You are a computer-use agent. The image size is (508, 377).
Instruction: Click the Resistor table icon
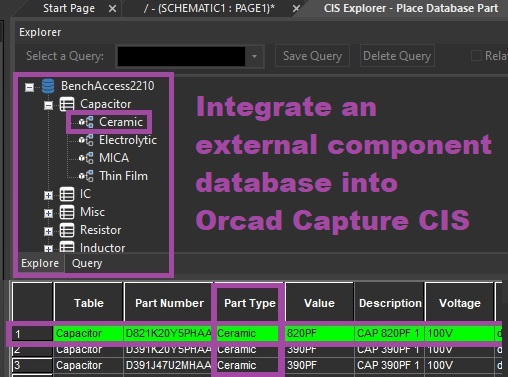tap(67, 230)
